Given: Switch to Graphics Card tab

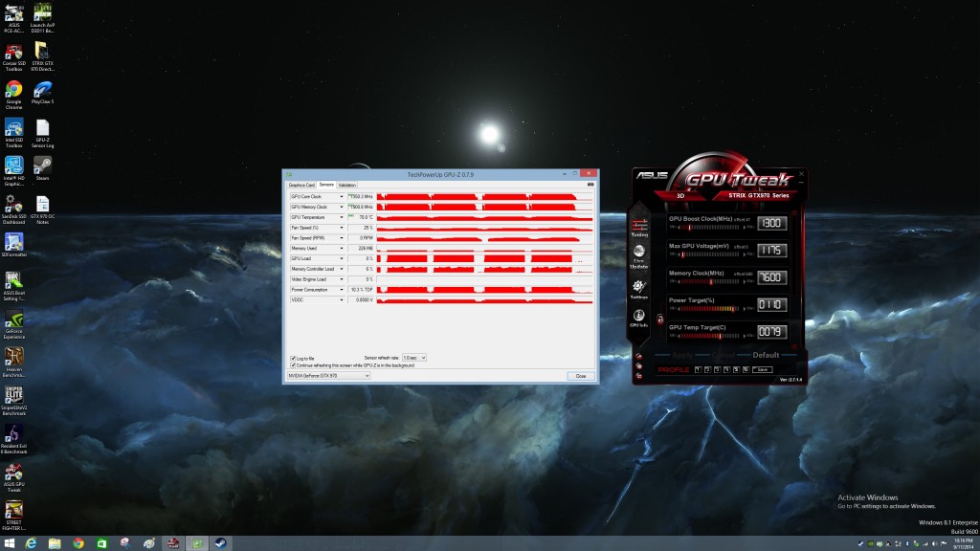Looking at the screenshot, I should click(301, 185).
